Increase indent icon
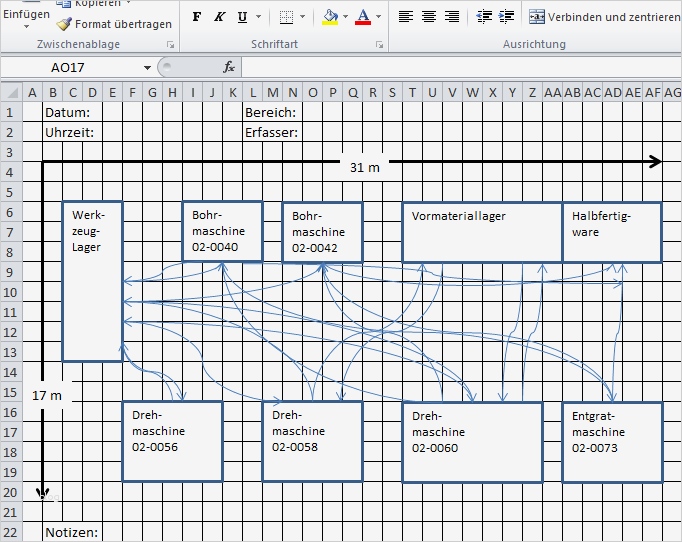The width and height of the screenshot is (682, 542). tap(506, 17)
